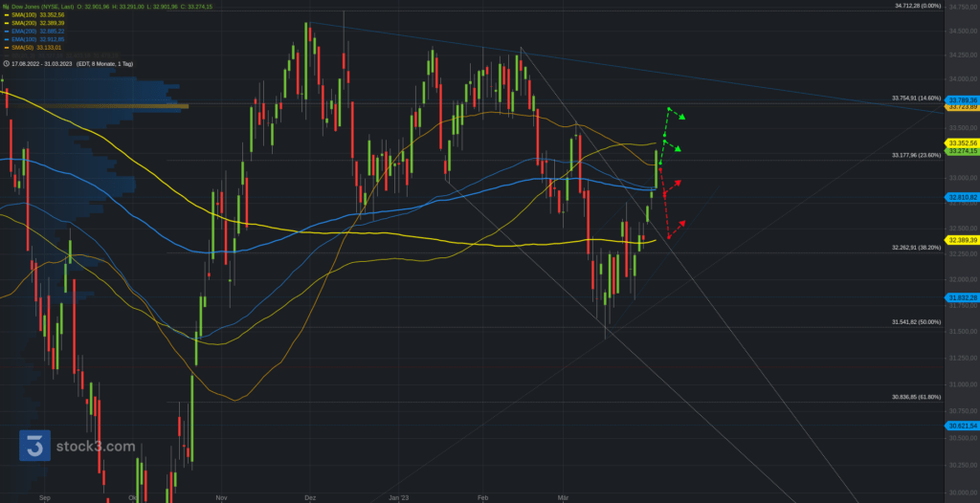The height and width of the screenshot is (503, 980).
Task: Click the candlestick chart icon before Dow Jones
Action: [x=7, y=7]
